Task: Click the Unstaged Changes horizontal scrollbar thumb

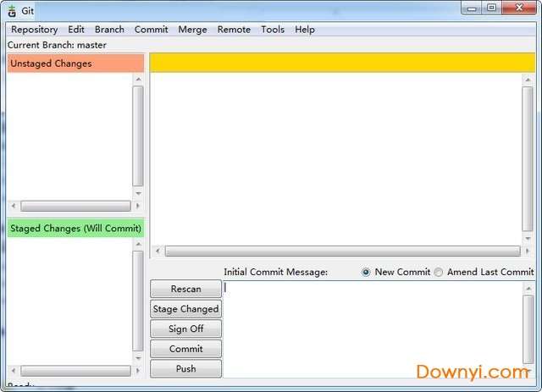Action: 75,206
